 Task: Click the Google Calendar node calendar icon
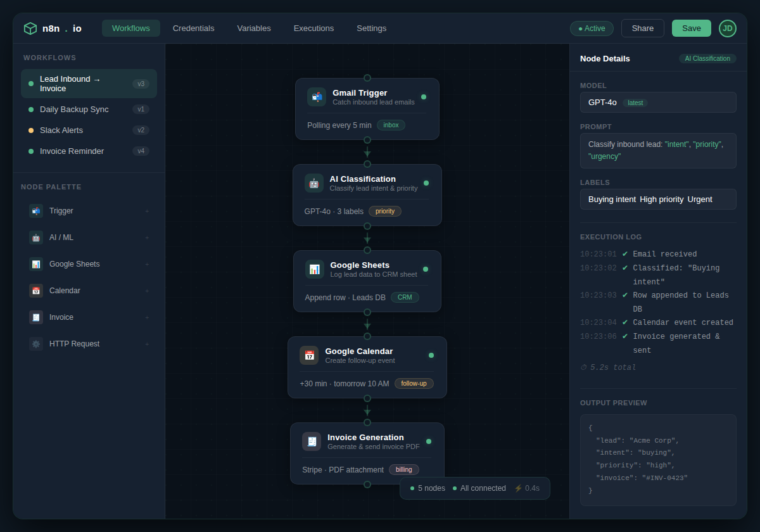click(309, 355)
